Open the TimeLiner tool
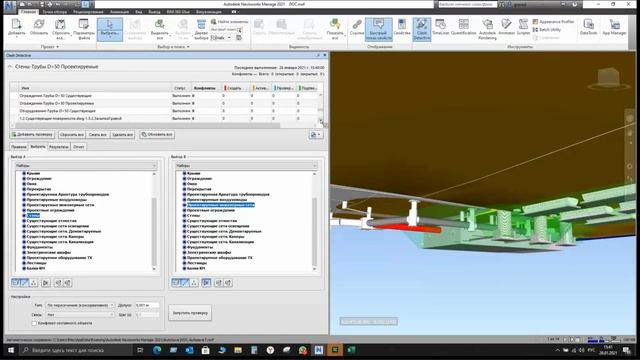Viewport: 640px width, 360px height. (440, 27)
